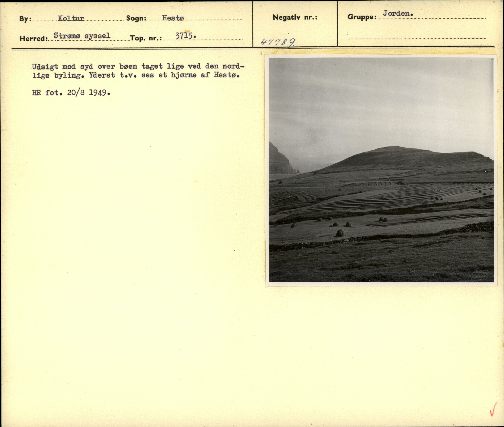This screenshot has height=427, width=504.
Task: Click the handwritten negative number 47789
Action: (x=278, y=42)
